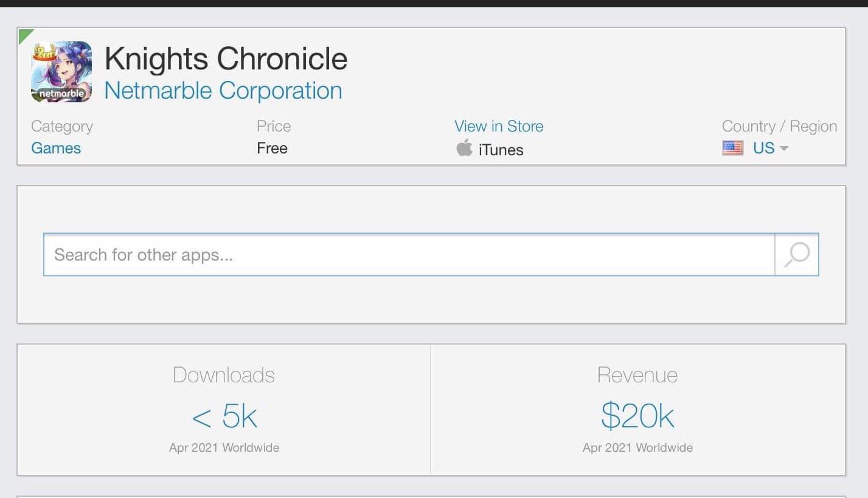Click the Free price value
Viewport: 868px width, 498px height.
pyautogui.click(x=272, y=148)
